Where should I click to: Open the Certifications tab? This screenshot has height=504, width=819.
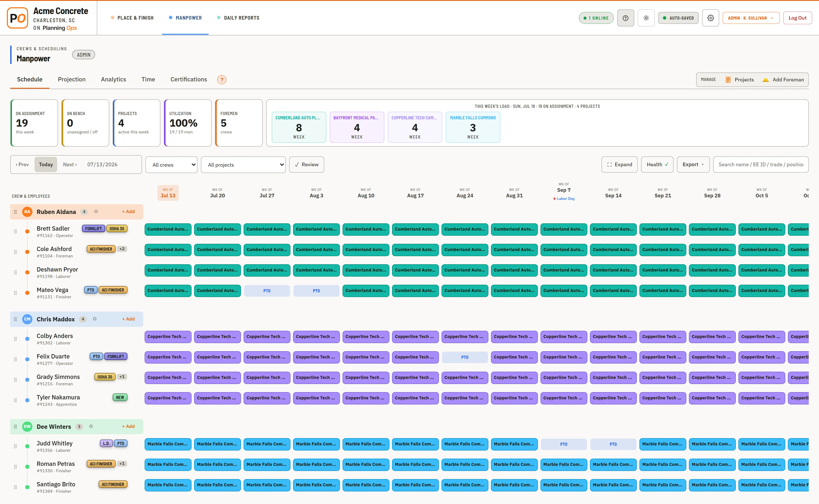(x=189, y=79)
